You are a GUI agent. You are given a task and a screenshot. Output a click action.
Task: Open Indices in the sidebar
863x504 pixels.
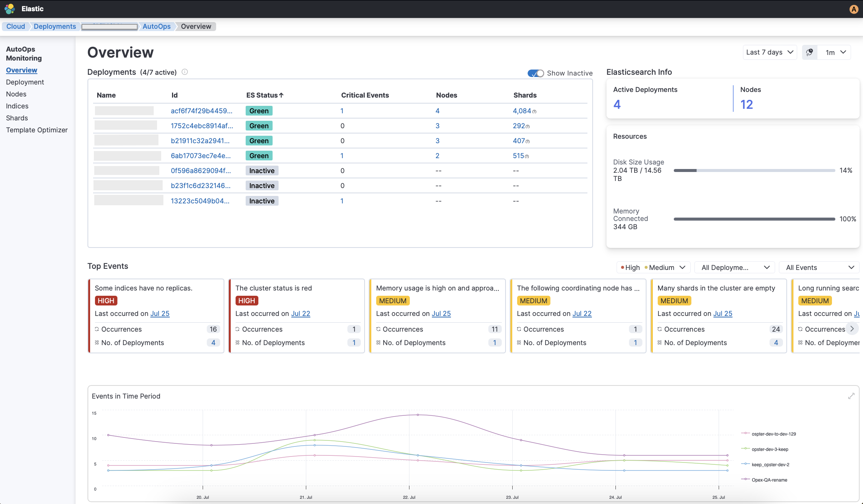(17, 106)
